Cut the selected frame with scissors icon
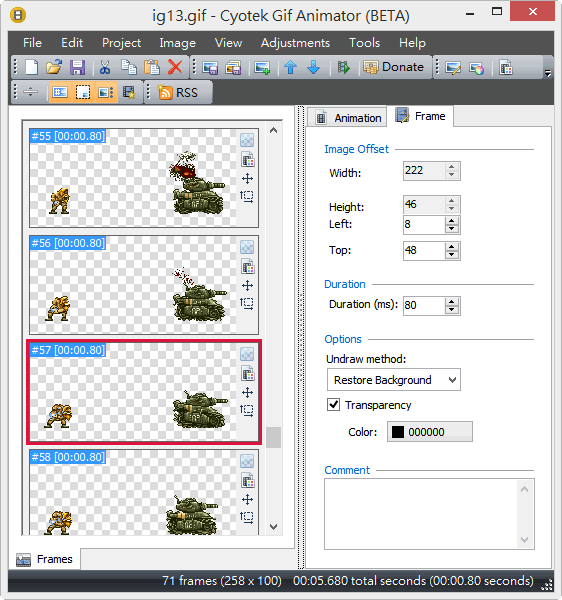The image size is (562, 600). tap(105, 67)
